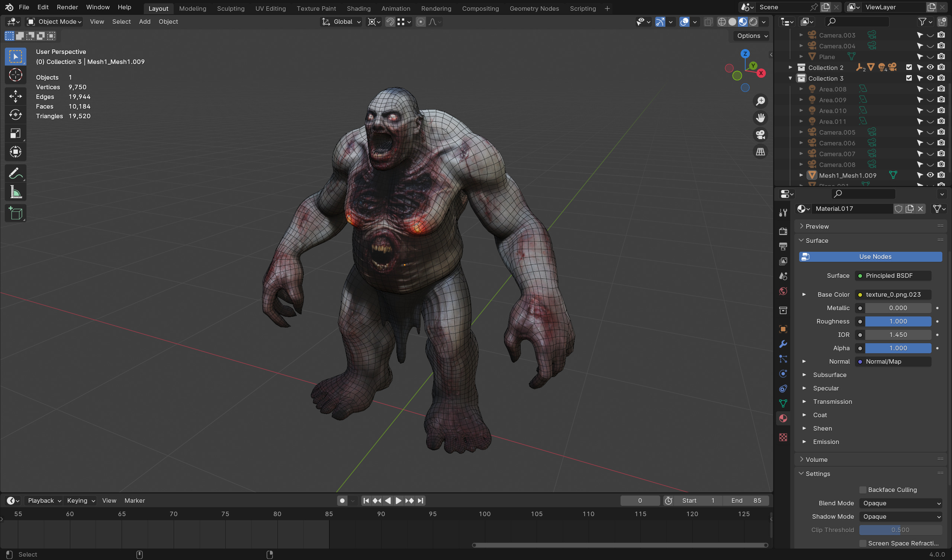This screenshot has height=560, width=952.
Task: Click Principled BSDF surface button
Action: tap(893, 276)
